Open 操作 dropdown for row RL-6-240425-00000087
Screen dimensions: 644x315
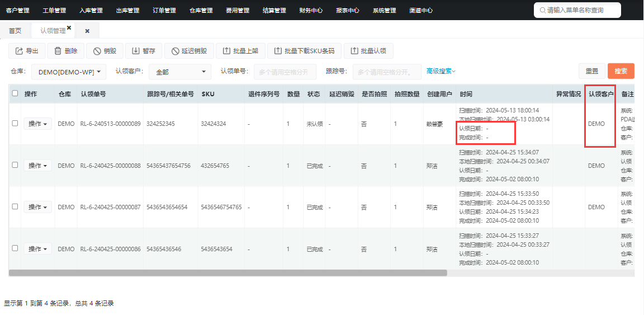[x=38, y=207]
